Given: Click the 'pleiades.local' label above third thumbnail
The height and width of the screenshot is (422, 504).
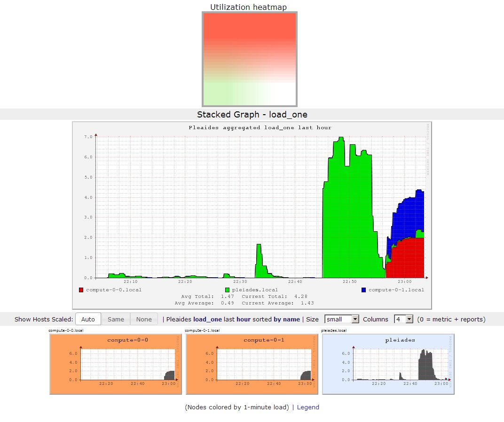Looking at the screenshot, I should (334, 330).
